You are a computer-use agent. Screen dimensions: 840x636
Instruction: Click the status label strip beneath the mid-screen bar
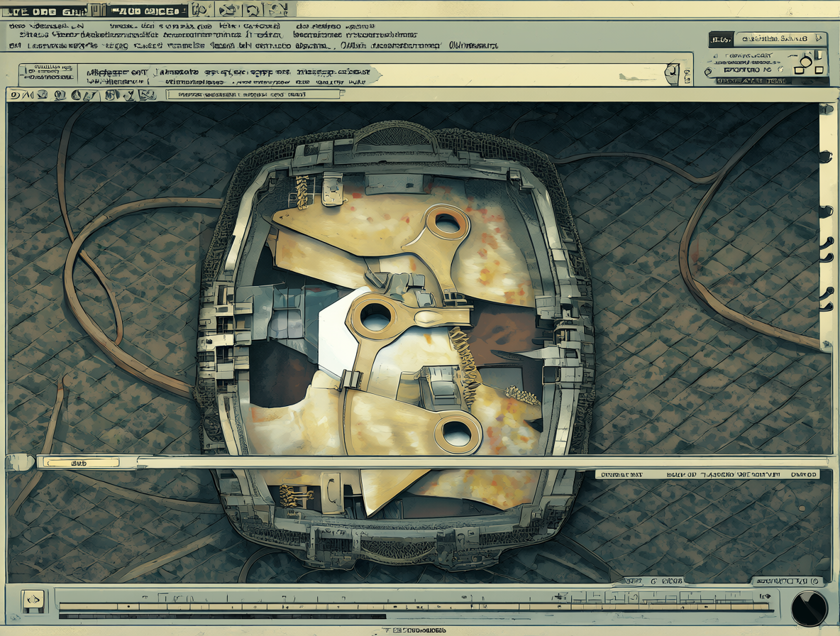(707, 475)
